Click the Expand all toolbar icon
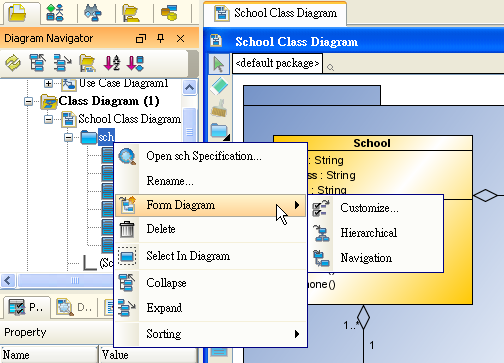Image resolution: width=504 pixels, height=363 pixels. 62,63
